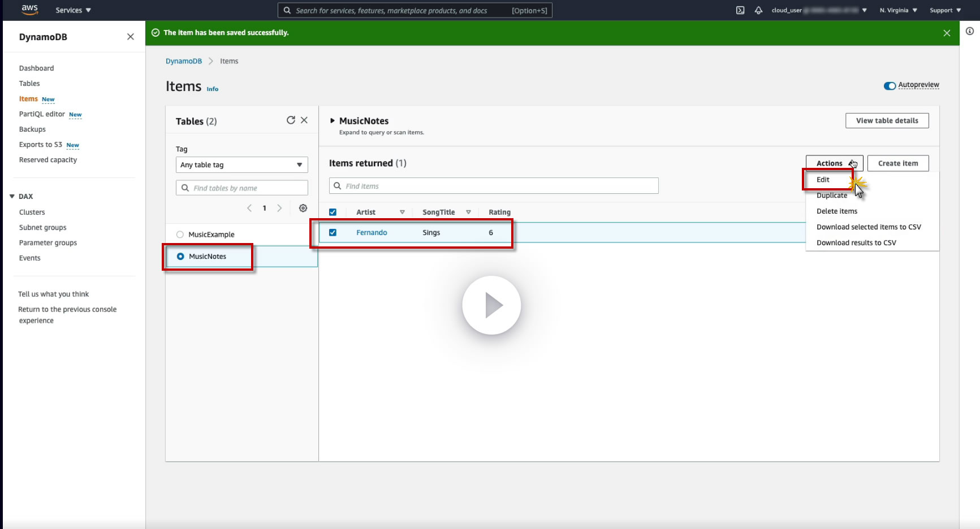Go to next tables page arrow
The width and height of the screenshot is (980, 529).
[279, 208]
